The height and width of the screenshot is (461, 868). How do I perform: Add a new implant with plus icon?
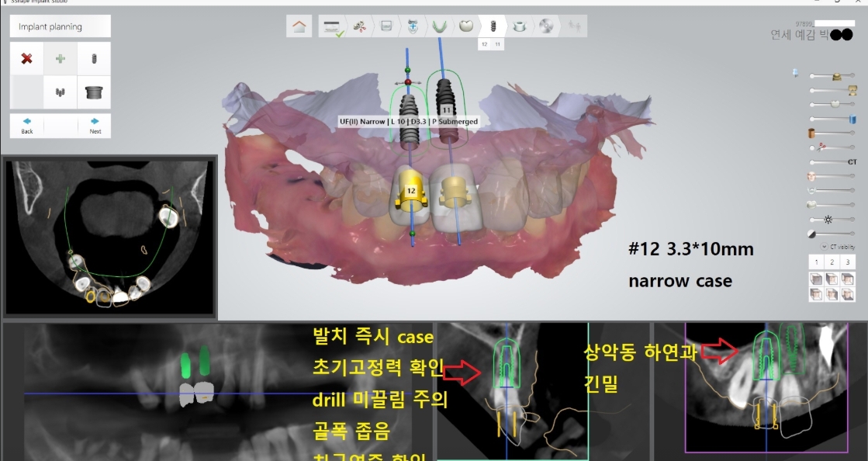(x=61, y=59)
